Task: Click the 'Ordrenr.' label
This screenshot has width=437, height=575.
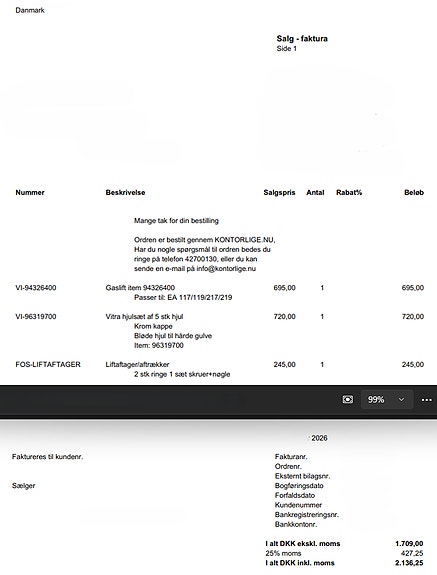Action: pyautogui.click(x=288, y=466)
